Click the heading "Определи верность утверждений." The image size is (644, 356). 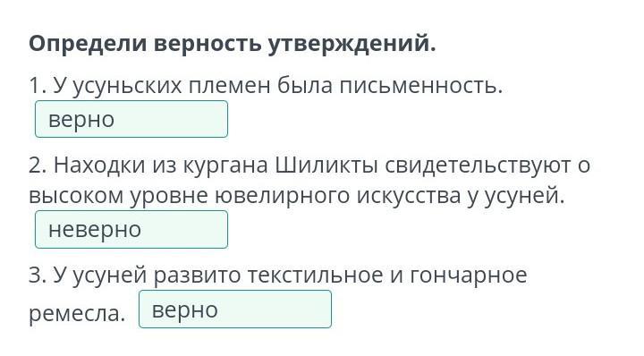point(232,43)
